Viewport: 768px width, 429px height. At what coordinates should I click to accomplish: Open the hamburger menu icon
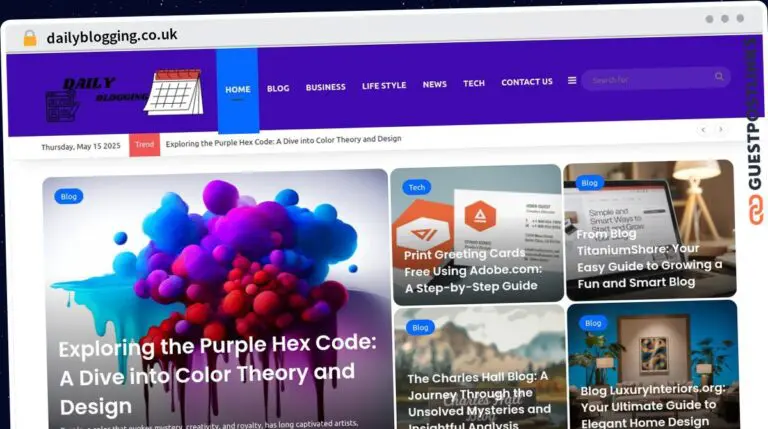pyautogui.click(x=572, y=80)
